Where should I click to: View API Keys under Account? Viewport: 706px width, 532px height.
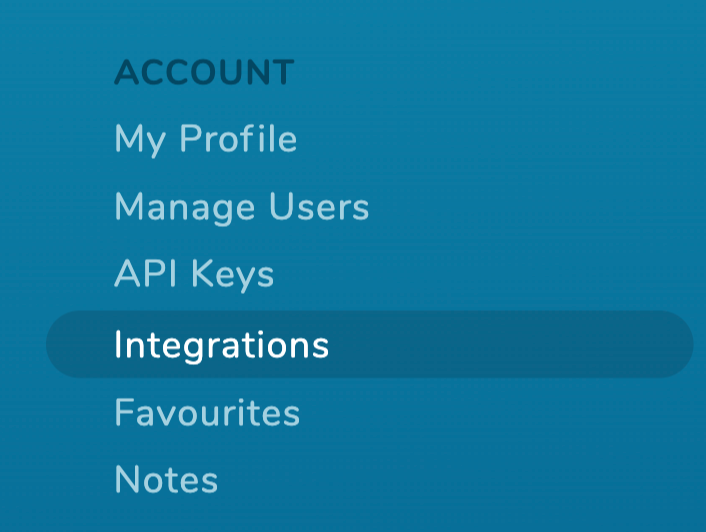point(194,274)
